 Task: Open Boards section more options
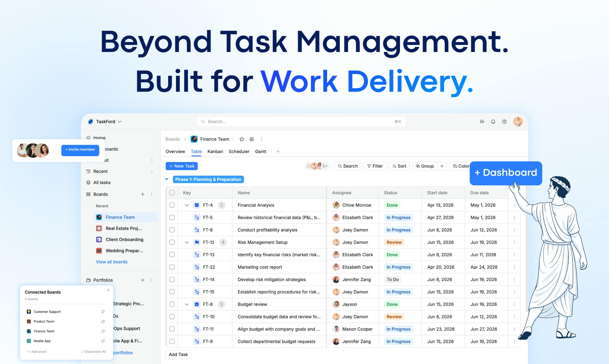(x=152, y=194)
